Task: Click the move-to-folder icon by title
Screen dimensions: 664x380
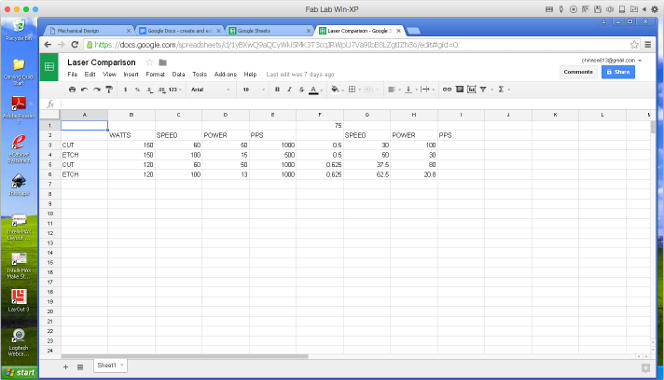Action: click(x=163, y=62)
